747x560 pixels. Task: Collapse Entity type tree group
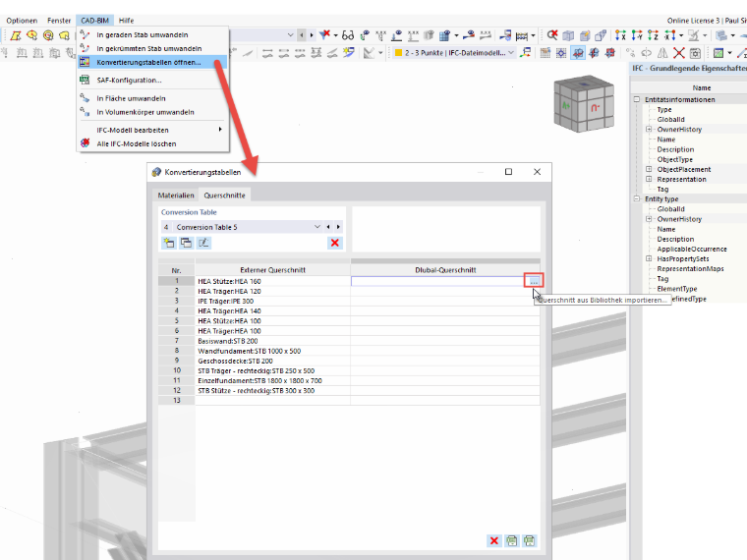pyautogui.click(x=637, y=198)
